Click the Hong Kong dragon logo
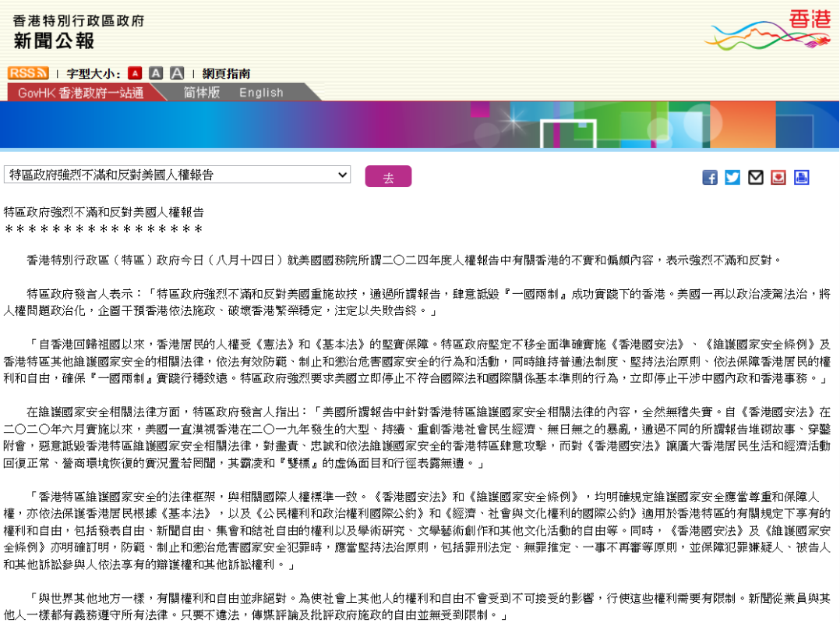Screen dimensions: 840x623 tap(767, 31)
